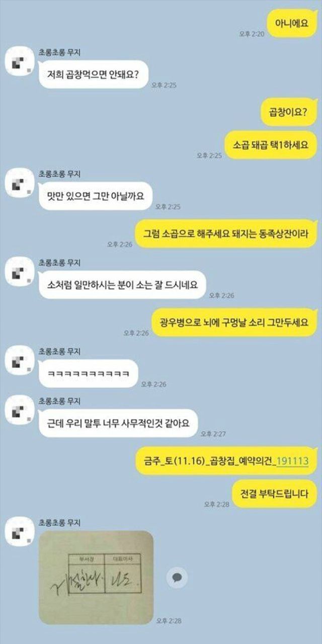322x644 pixels.
Task: Select 근데 우리 말투 message bubble
Action: coord(118,423)
